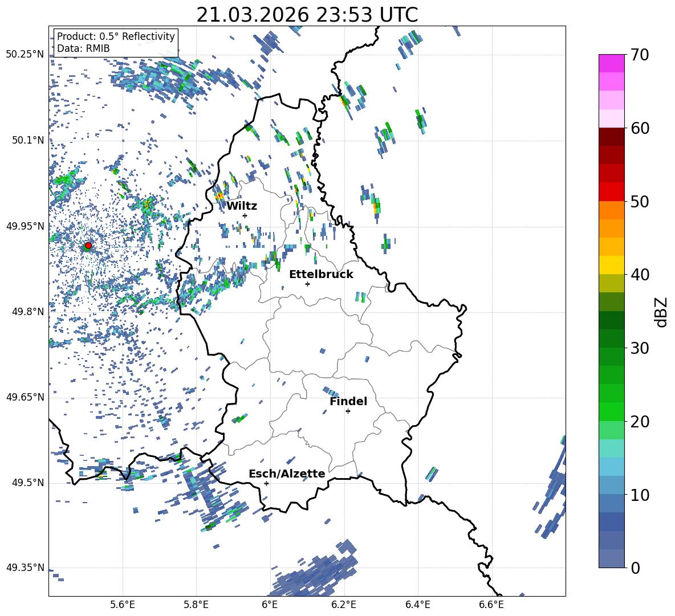Click the Esch/Alzette station cross marker

(266, 483)
